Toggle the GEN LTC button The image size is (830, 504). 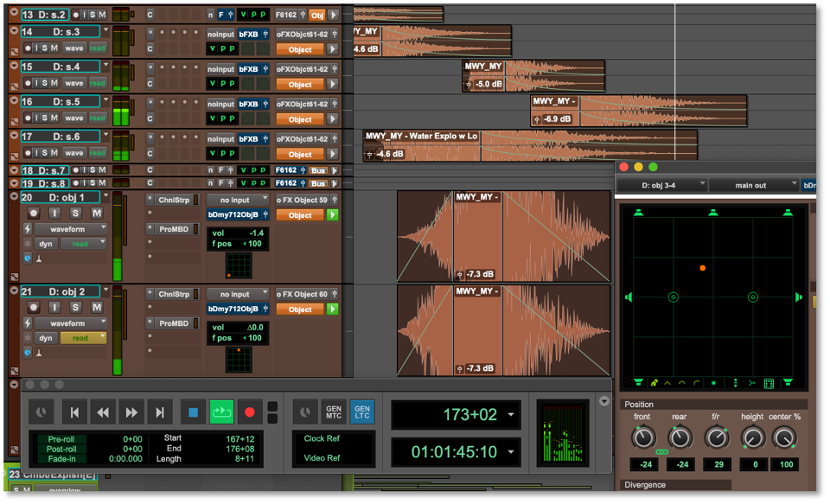(x=362, y=412)
